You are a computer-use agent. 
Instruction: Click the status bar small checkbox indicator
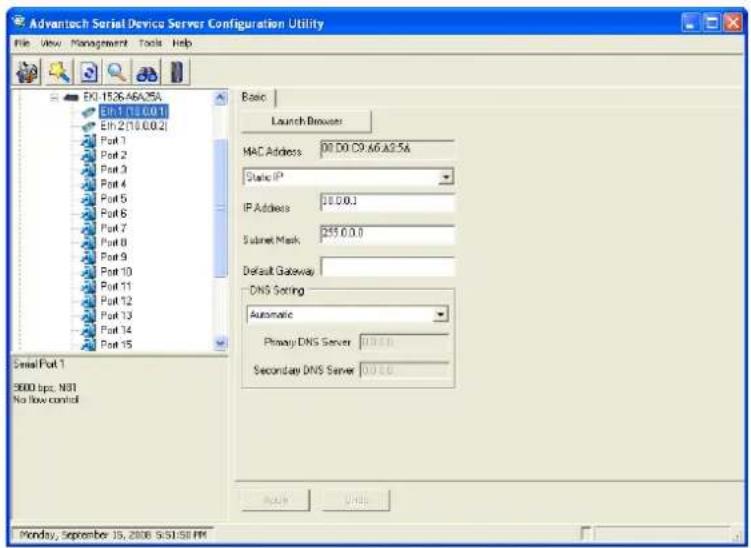tap(585, 534)
